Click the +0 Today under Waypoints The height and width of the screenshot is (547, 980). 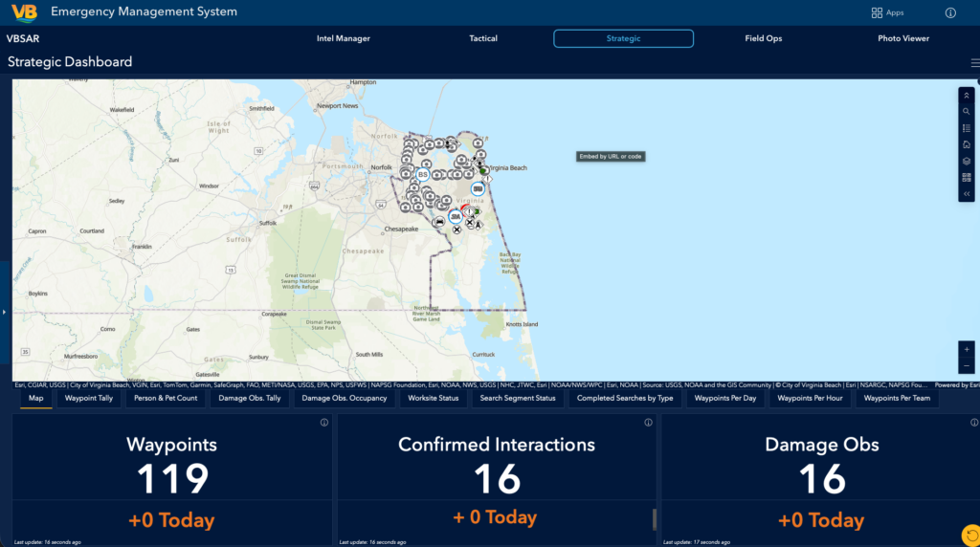pos(171,520)
